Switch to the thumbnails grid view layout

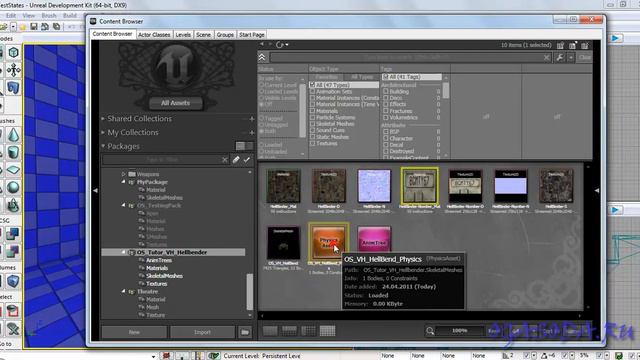(x=327, y=331)
